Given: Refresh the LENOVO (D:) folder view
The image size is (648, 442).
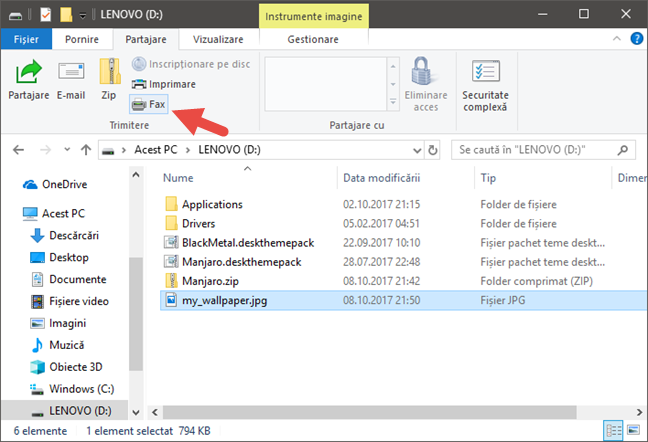Looking at the screenshot, I should (433, 150).
